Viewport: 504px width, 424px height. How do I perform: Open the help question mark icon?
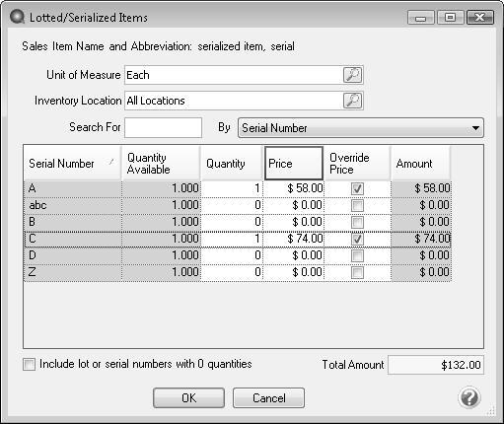coord(469,397)
